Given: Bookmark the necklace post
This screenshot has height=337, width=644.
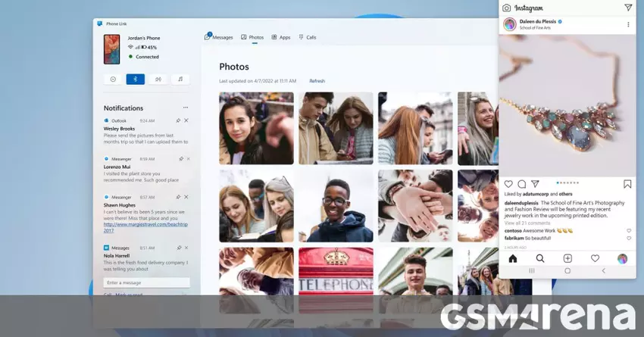Looking at the screenshot, I should tap(627, 184).
